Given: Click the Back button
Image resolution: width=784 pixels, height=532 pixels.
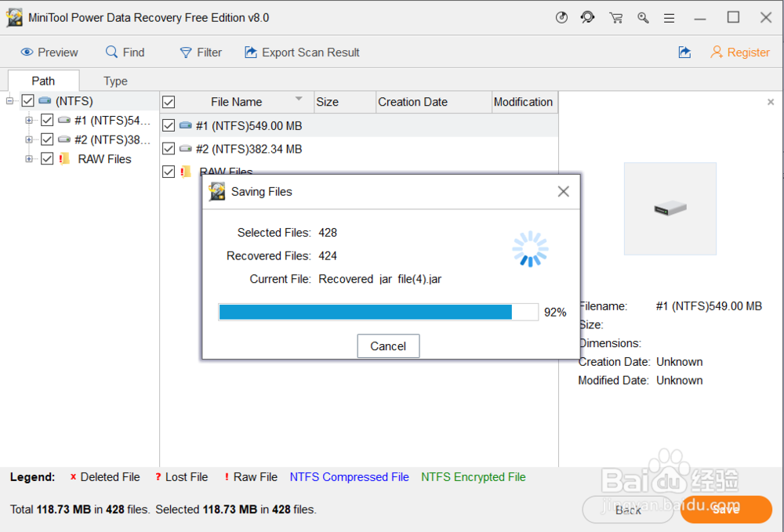Looking at the screenshot, I should click(x=628, y=509).
